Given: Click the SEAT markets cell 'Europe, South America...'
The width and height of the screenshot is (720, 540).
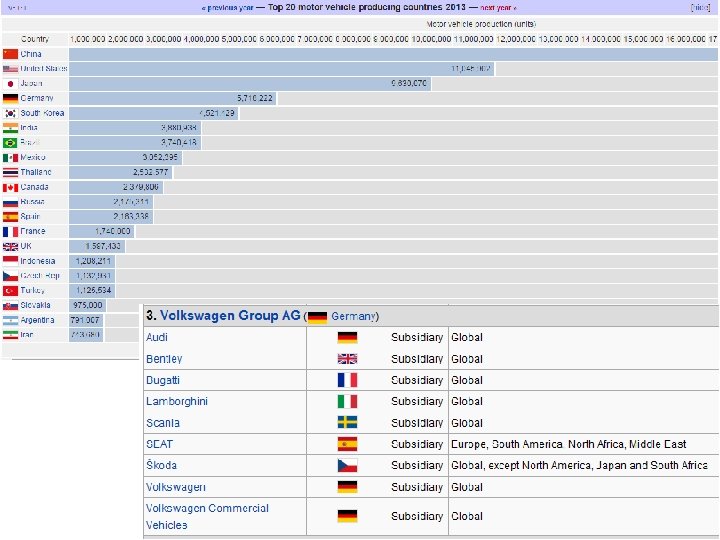Looking at the screenshot, I should coord(568,444).
